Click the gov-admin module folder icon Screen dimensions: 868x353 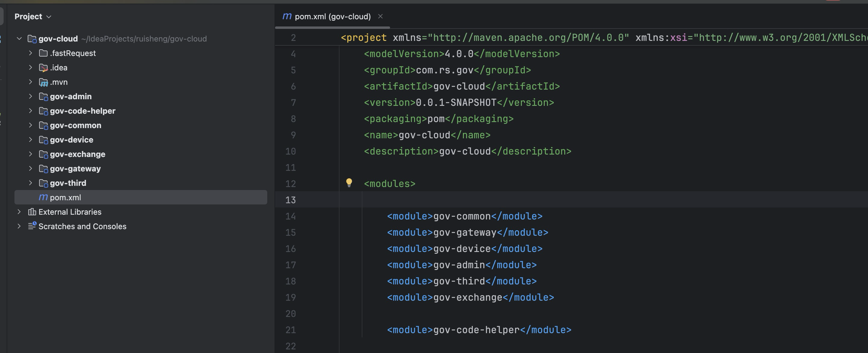[43, 97]
